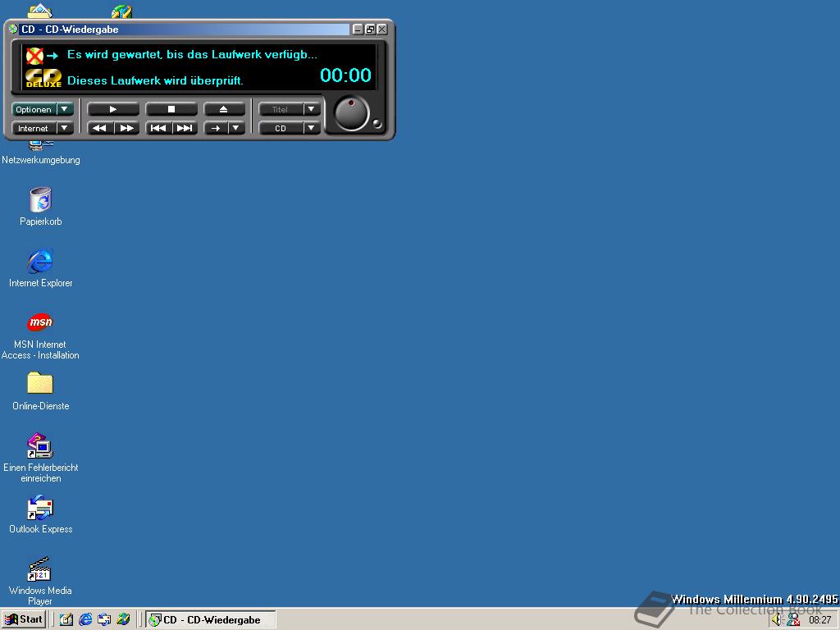Image resolution: width=840 pixels, height=630 pixels.
Task: Minimize the CD-Wiedergabe window
Action: click(x=358, y=30)
